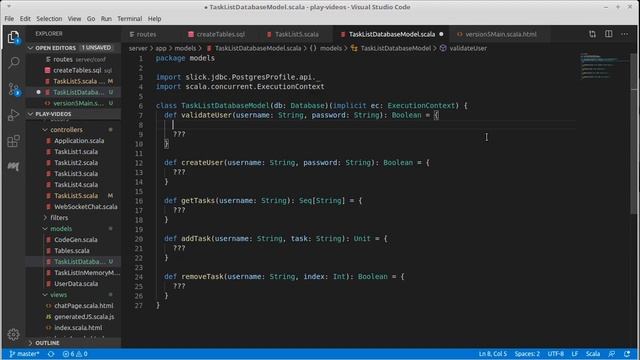The height and width of the screenshot is (360, 640).
Task: Change encoding via UTF-8 status item
Action: click(x=556, y=354)
